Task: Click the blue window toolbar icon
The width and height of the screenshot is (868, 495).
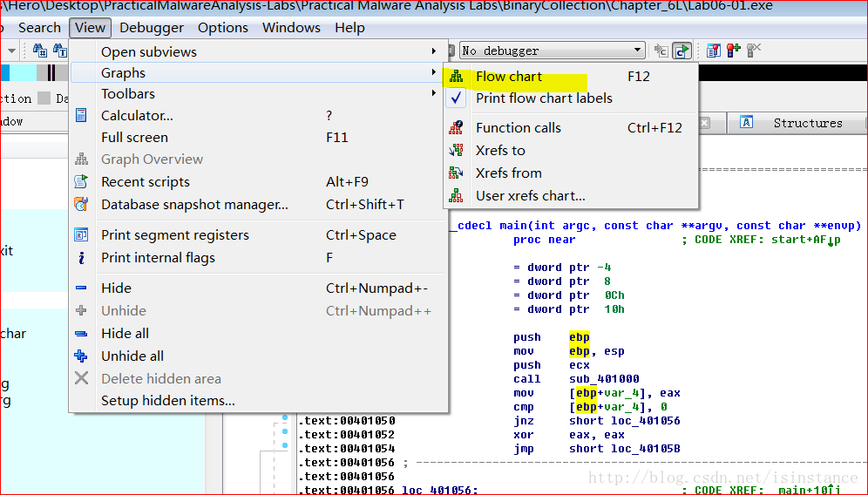Action: click(x=714, y=51)
